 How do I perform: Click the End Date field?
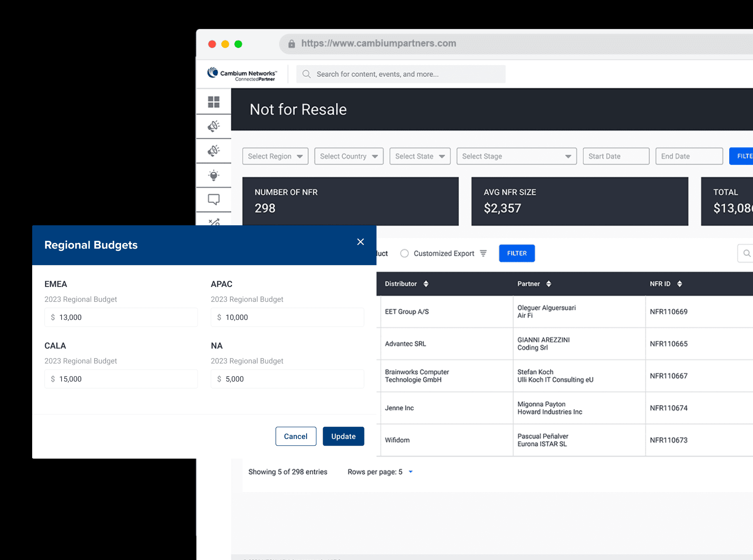pyautogui.click(x=689, y=156)
